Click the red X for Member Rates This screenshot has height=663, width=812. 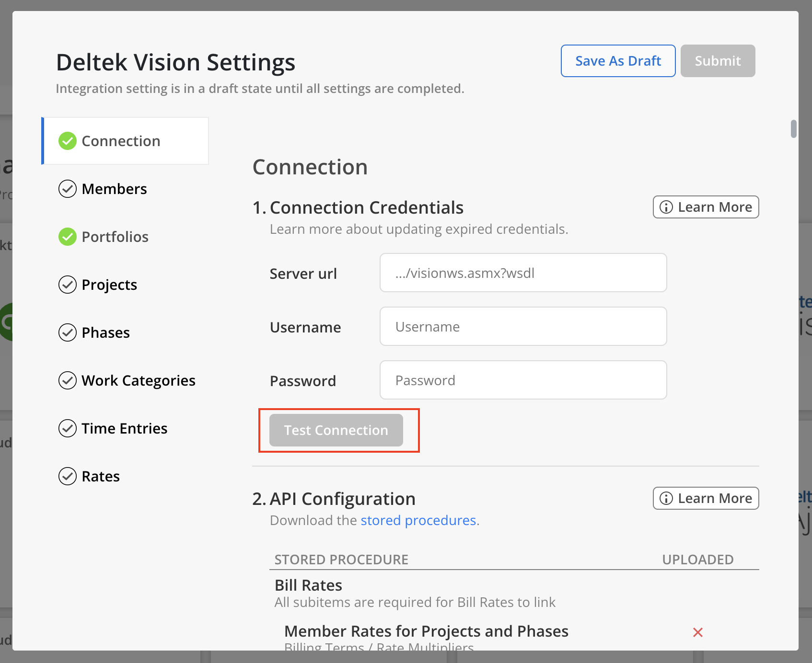[x=697, y=632]
